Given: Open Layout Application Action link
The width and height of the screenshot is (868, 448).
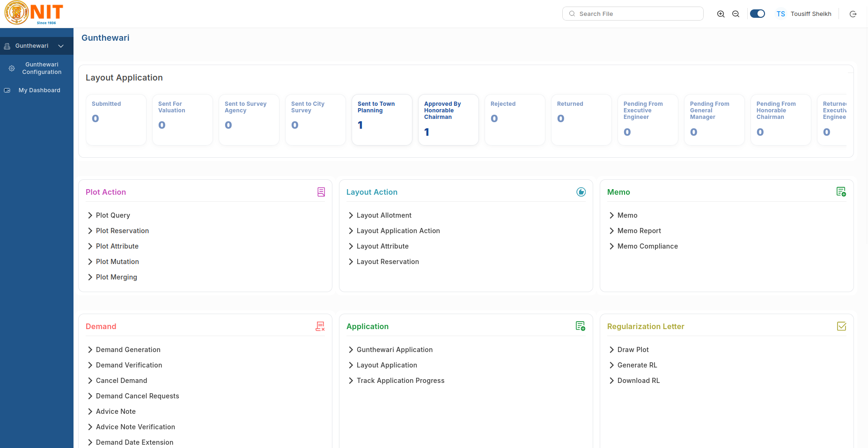Looking at the screenshot, I should pos(398,231).
